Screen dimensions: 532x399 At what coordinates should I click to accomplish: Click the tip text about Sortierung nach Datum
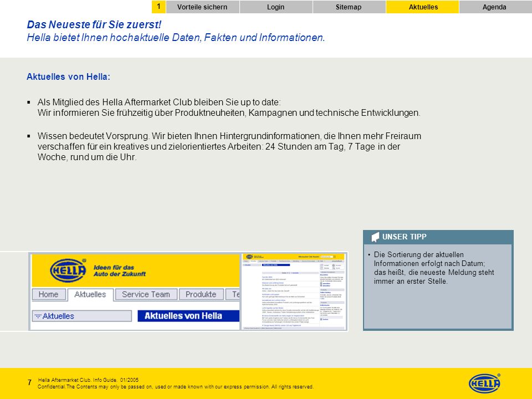pyautogui.click(x=434, y=268)
